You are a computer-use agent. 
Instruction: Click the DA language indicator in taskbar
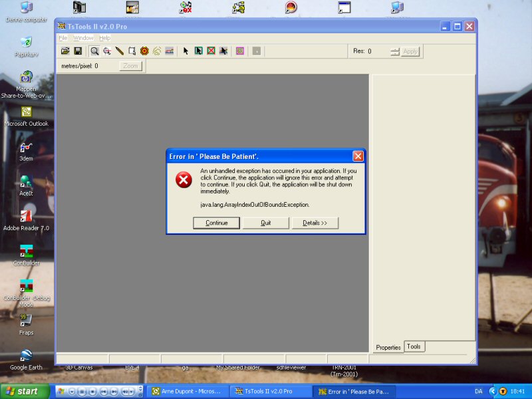[x=478, y=392]
